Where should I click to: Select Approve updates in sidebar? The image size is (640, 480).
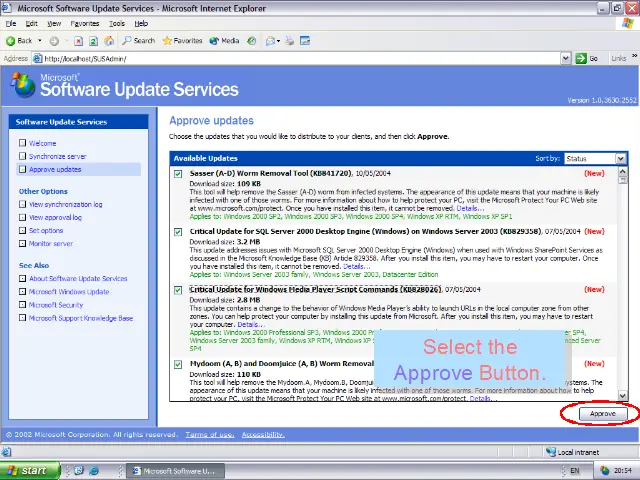(x=55, y=169)
